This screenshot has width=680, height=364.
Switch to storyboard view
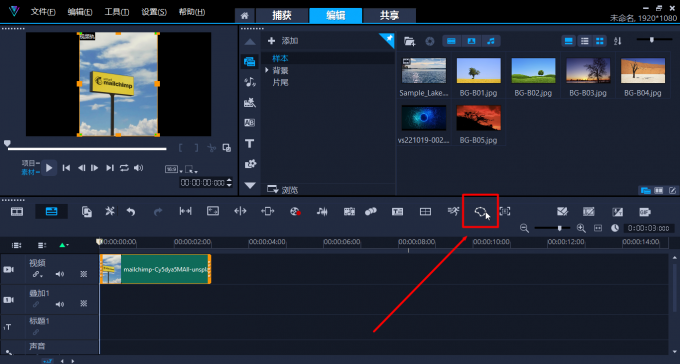pos(17,211)
